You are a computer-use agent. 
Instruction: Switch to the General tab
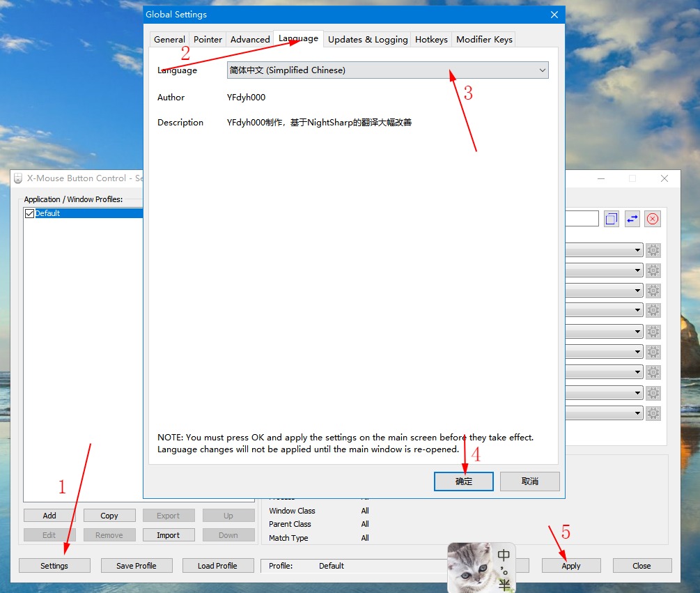click(169, 39)
